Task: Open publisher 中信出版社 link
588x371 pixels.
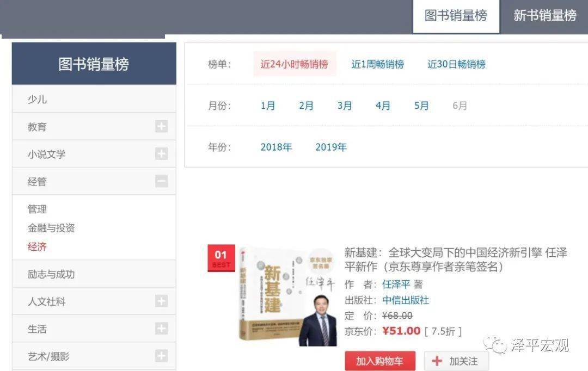Action: click(406, 300)
